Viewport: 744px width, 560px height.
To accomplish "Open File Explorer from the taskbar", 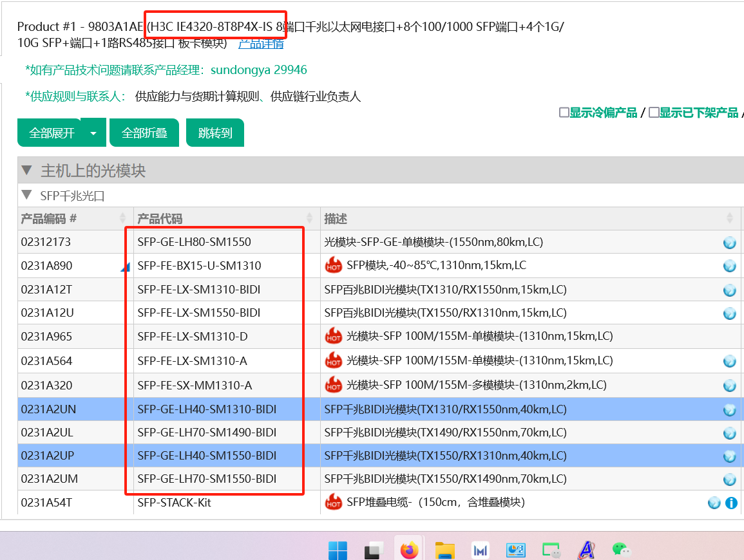I will tap(444, 550).
